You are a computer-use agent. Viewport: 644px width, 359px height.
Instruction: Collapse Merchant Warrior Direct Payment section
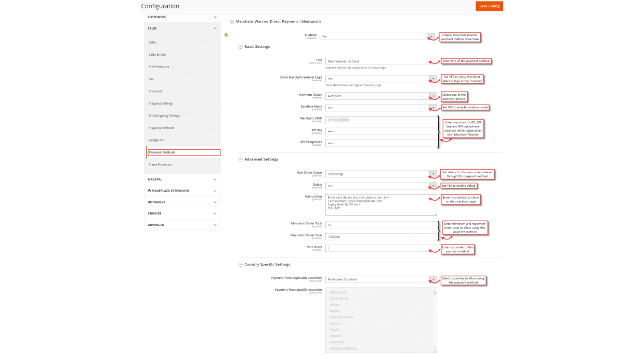[232, 22]
